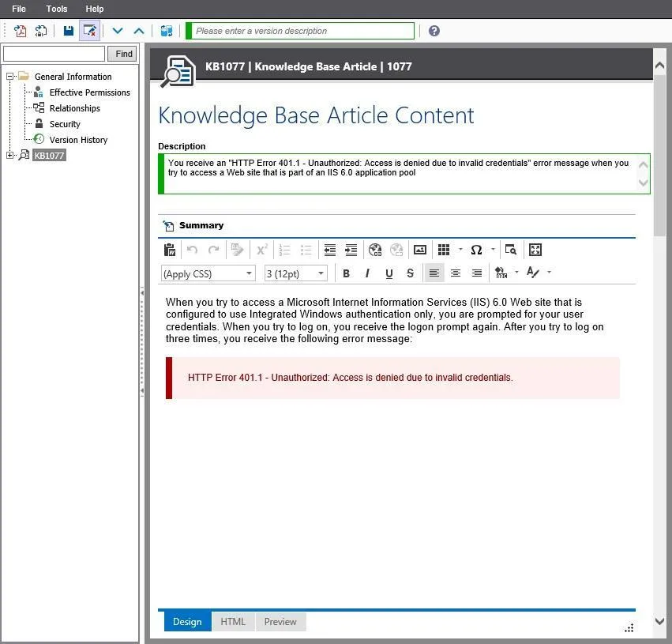Click the Redo arrow in editor toolbar
Screen dimensions: 672x644
[x=213, y=250]
